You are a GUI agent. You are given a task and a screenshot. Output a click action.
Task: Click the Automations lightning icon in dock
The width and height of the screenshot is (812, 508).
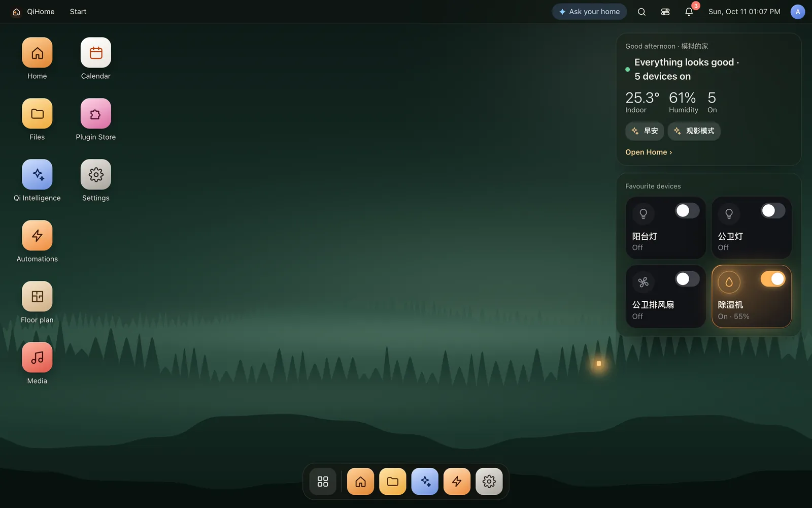457,482
